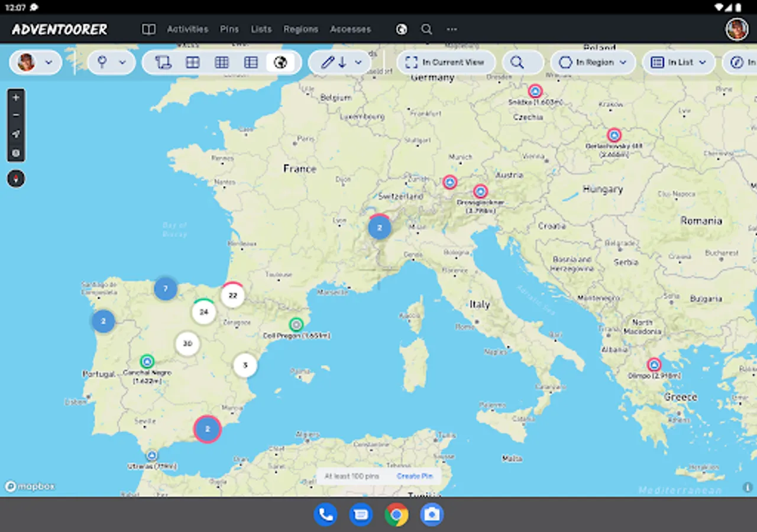Select the Canchal Negro pin
This screenshot has height=532, width=757.
(147, 361)
